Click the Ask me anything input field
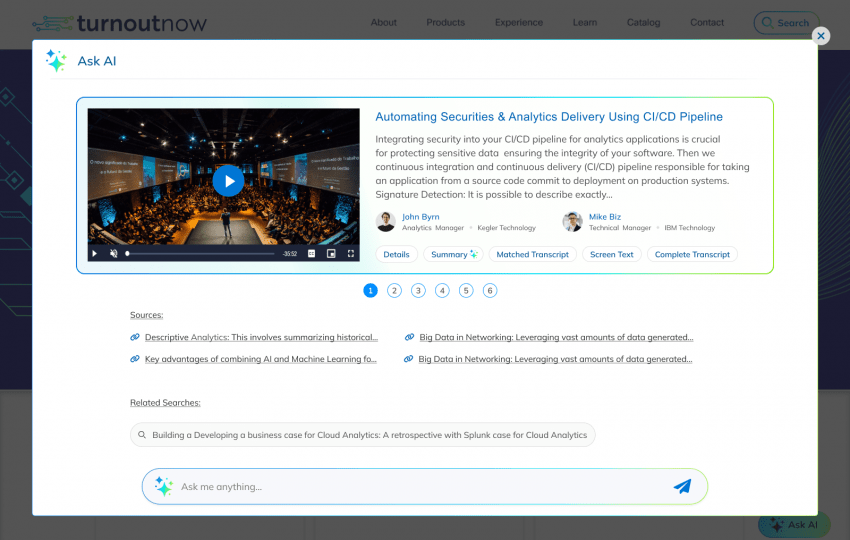 [420, 487]
